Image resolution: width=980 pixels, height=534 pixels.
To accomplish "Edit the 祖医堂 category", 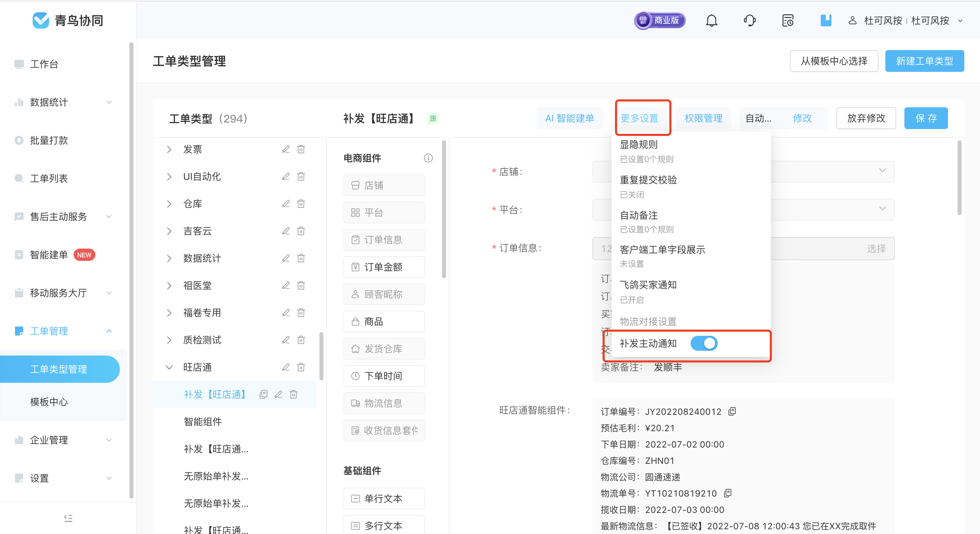I will point(286,285).
